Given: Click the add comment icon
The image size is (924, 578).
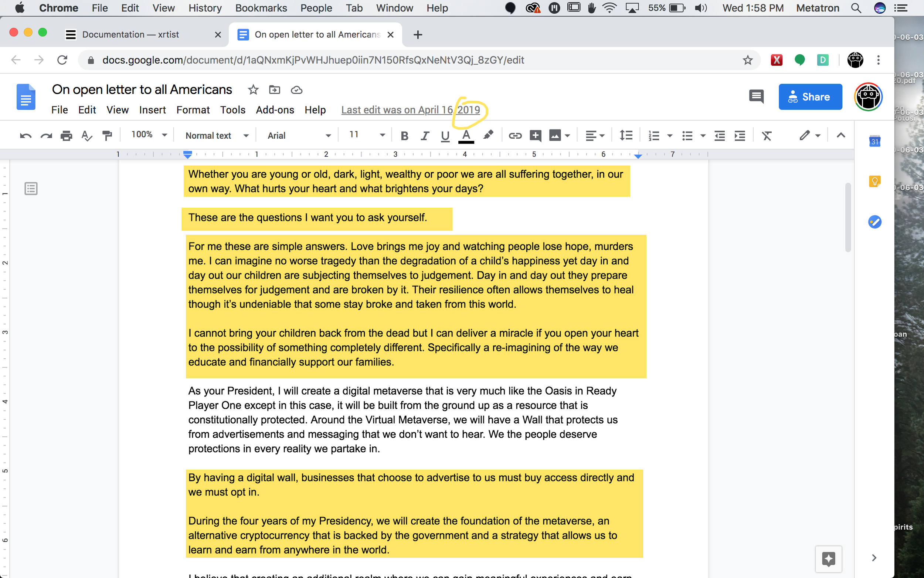Looking at the screenshot, I should (536, 136).
